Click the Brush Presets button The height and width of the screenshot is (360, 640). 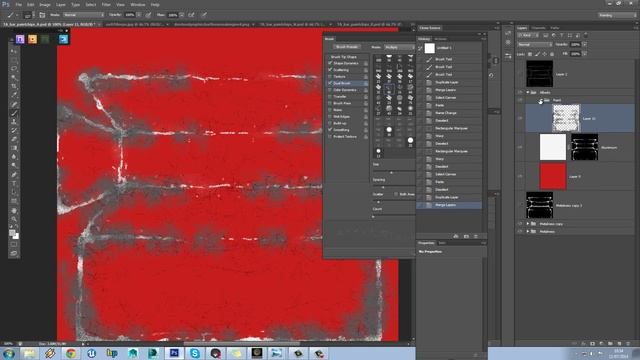click(347, 47)
